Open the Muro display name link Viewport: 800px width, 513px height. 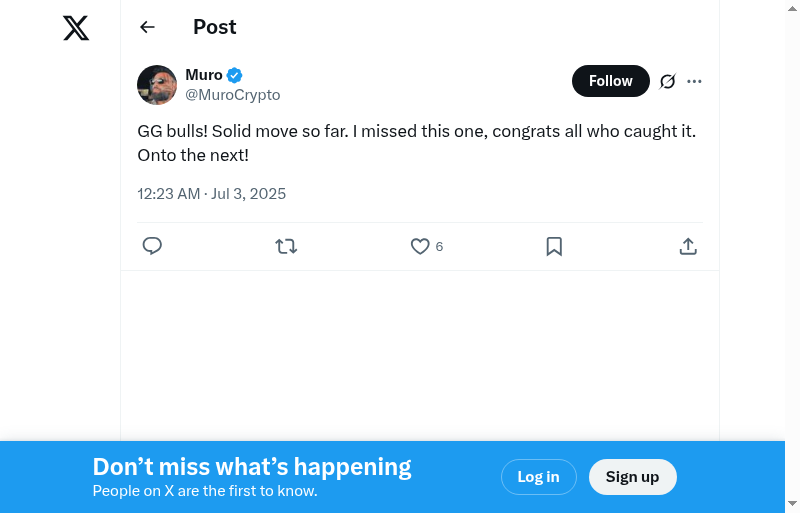[204, 75]
